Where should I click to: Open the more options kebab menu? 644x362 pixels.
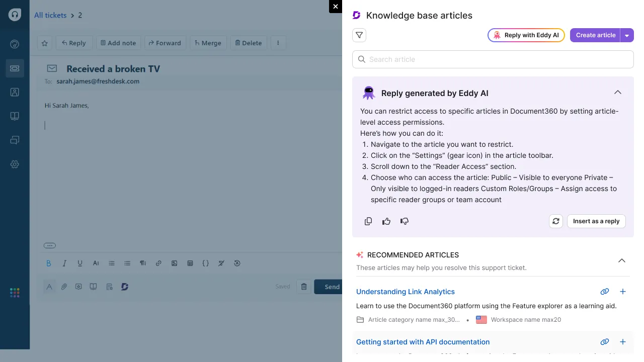pyautogui.click(x=278, y=43)
